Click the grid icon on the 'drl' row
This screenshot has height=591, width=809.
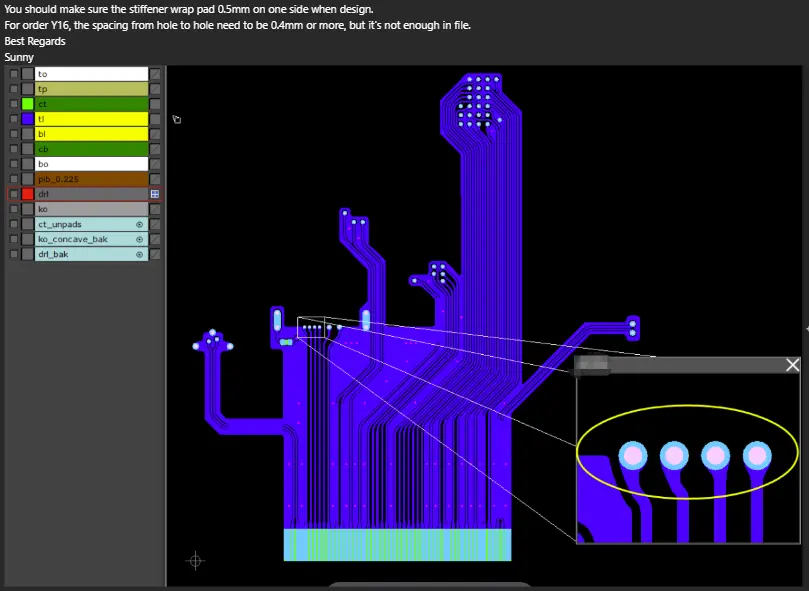tap(155, 194)
